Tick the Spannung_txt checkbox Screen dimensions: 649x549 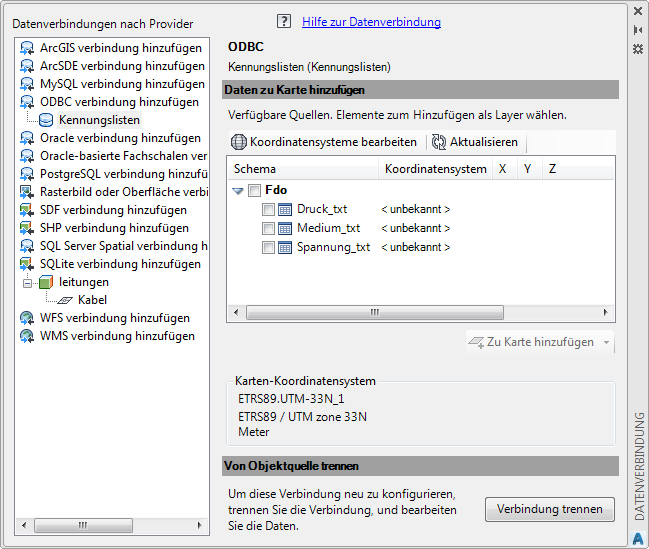[268, 247]
